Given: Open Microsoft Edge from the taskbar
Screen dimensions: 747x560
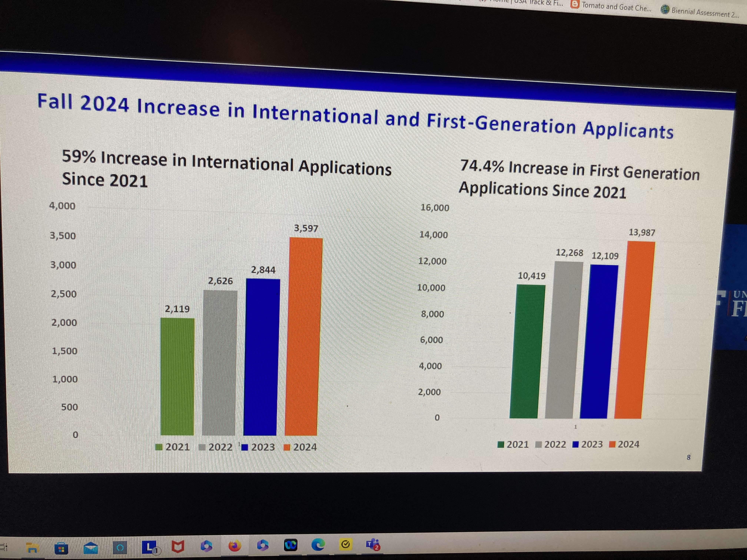Looking at the screenshot, I should [x=318, y=544].
